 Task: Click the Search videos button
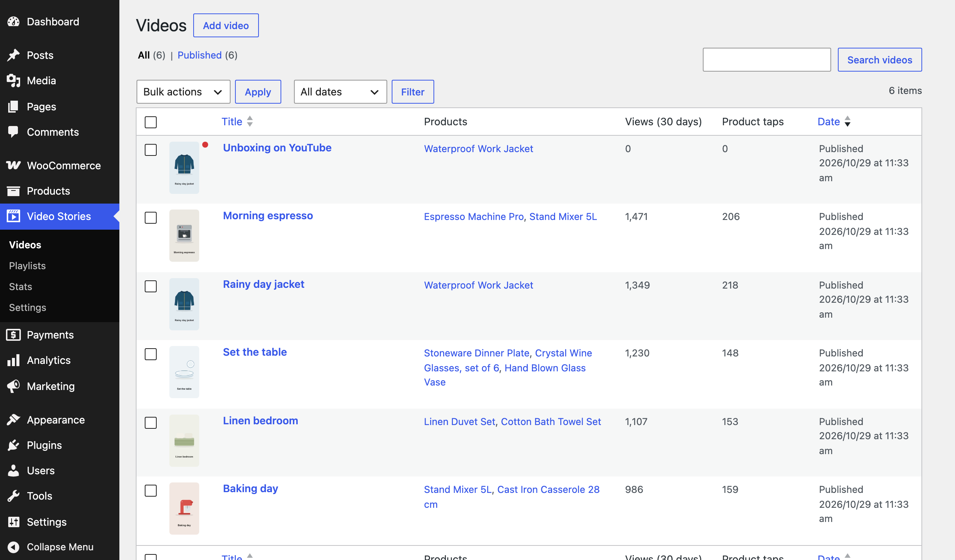click(880, 59)
